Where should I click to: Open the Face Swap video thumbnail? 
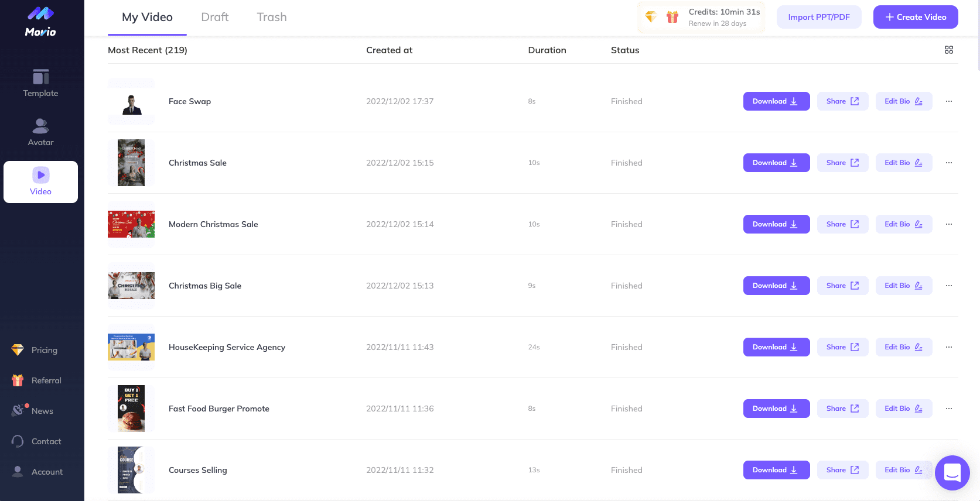pyautogui.click(x=131, y=101)
